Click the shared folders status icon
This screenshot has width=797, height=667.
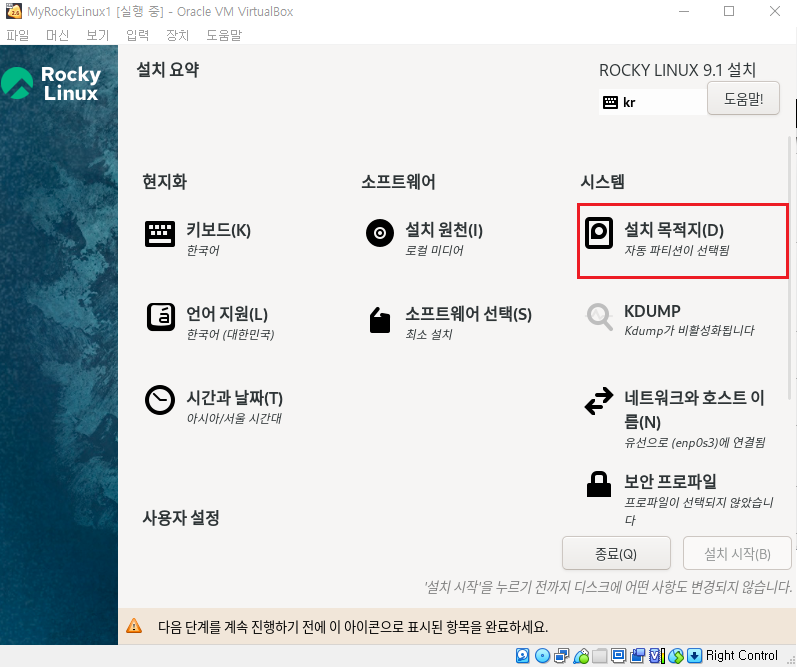(600, 656)
